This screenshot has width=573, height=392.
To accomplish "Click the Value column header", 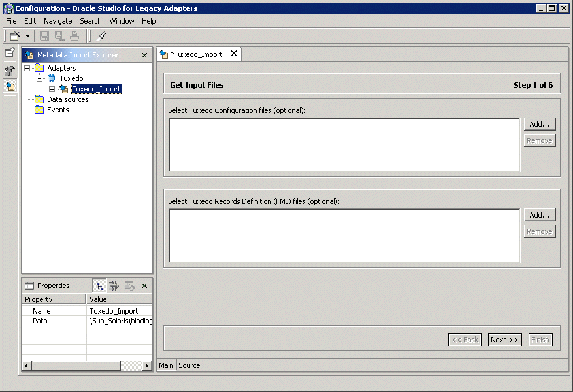I will [120, 299].
